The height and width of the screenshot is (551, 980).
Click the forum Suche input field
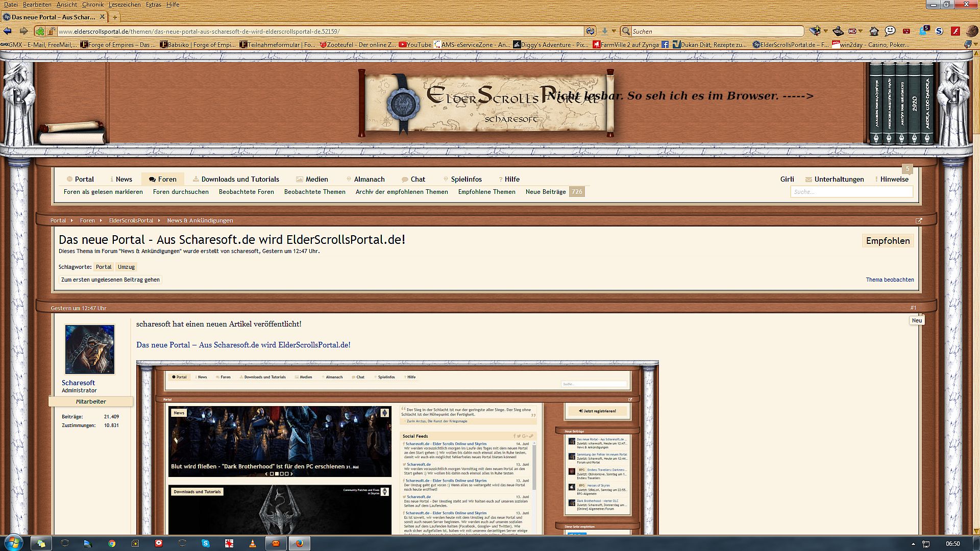[x=851, y=192]
